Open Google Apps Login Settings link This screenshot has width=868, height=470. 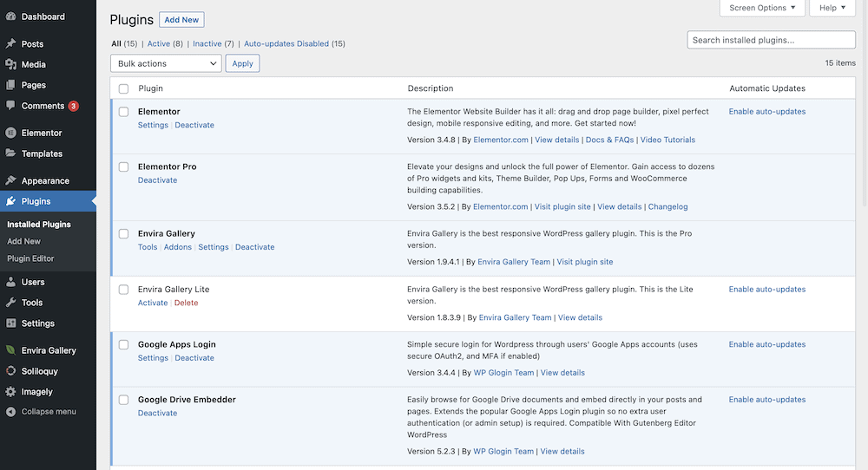click(153, 358)
